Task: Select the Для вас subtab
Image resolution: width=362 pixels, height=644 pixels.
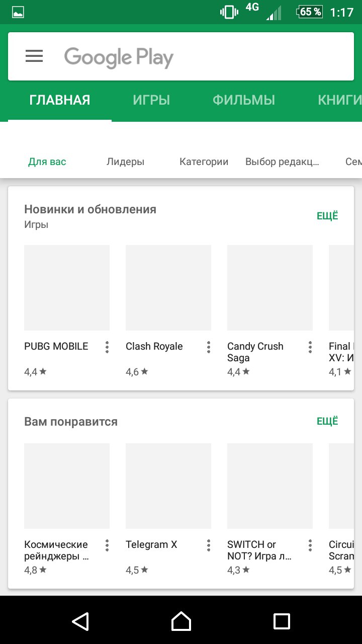Action: tap(47, 162)
